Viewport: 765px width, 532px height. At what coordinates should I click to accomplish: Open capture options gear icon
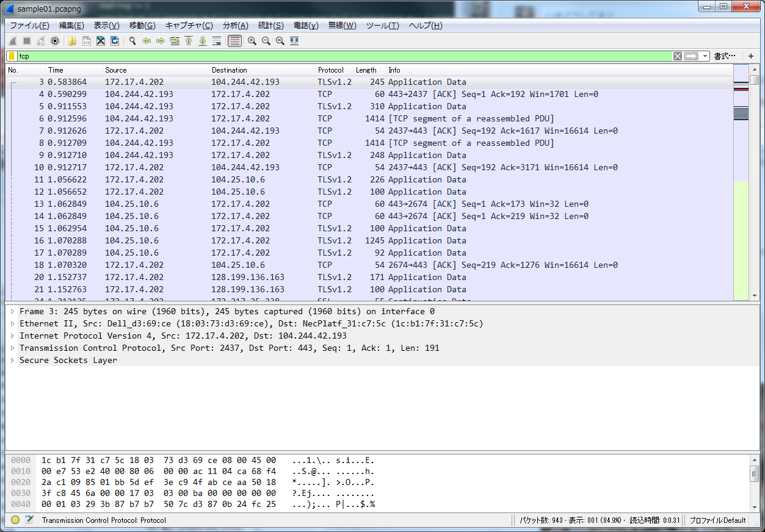click(x=54, y=41)
